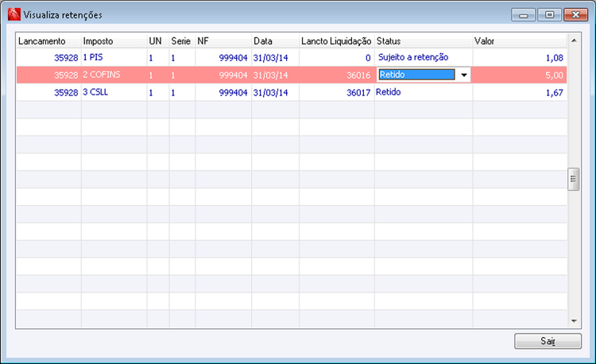Click the Data column header
The width and height of the screenshot is (596, 364).
[275, 41]
